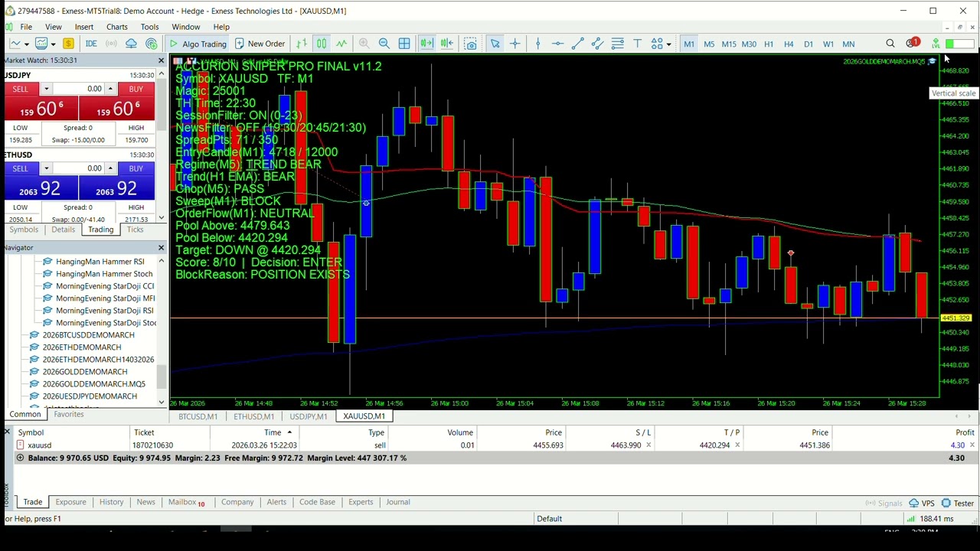Toggle chart auto-scroll to latest bar
The height and width of the screenshot is (551, 980).
tap(426, 44)
